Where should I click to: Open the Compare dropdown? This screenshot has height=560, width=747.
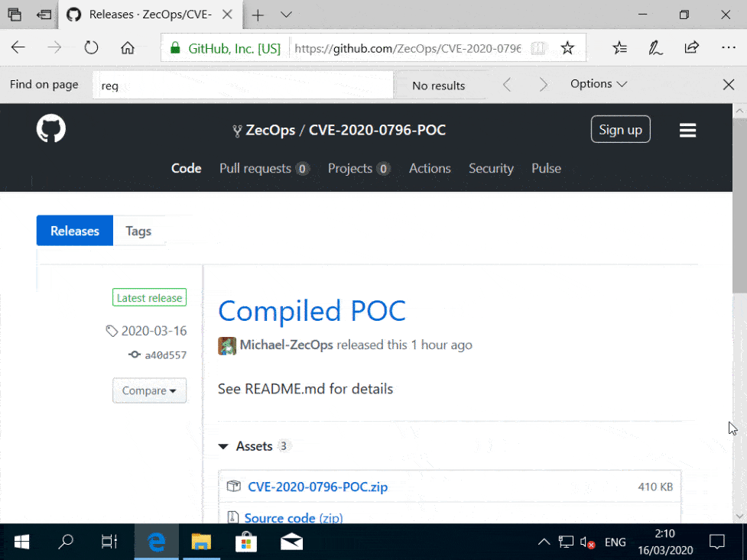[149, 390]
